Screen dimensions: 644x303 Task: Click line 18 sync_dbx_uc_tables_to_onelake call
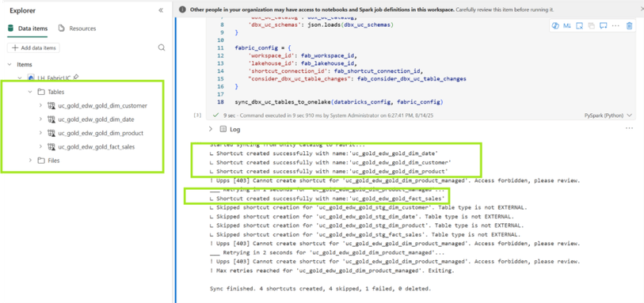pyautogui.click(x=339, y=102)
